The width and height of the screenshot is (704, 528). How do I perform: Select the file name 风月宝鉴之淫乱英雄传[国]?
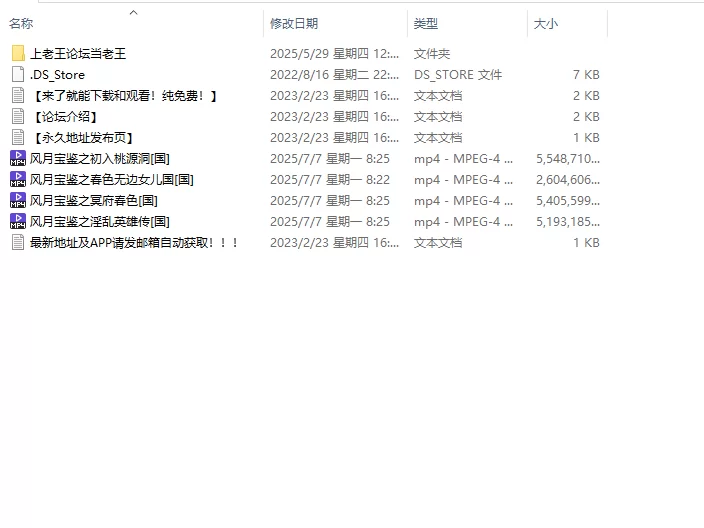(100, 222)
